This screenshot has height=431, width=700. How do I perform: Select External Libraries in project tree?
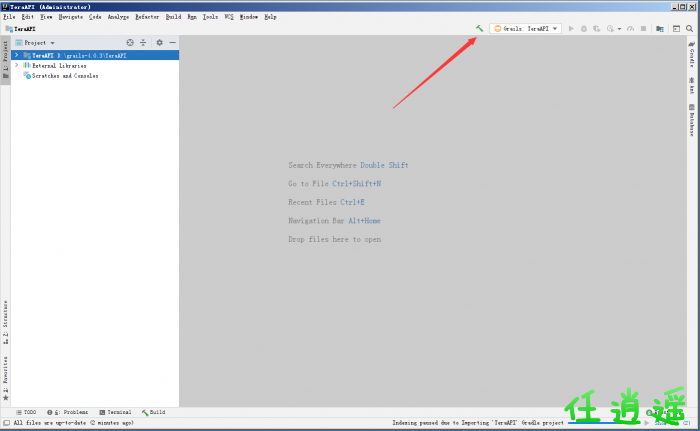59,66
